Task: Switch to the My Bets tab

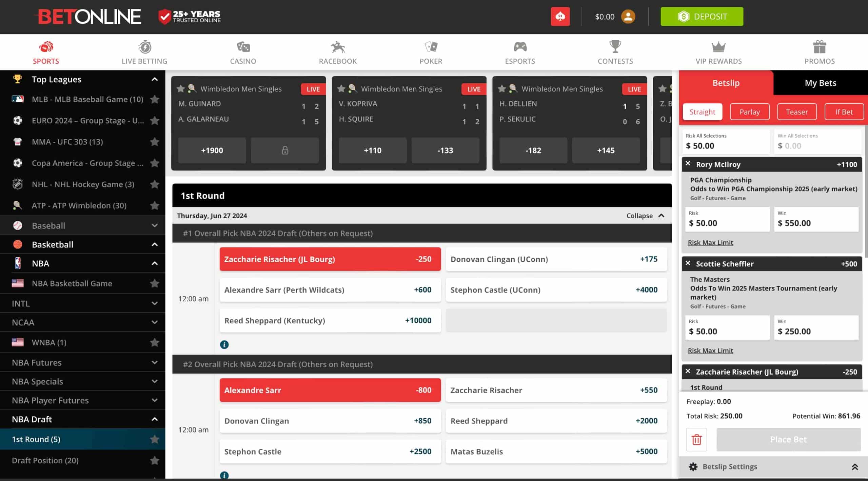Action: 820,83
